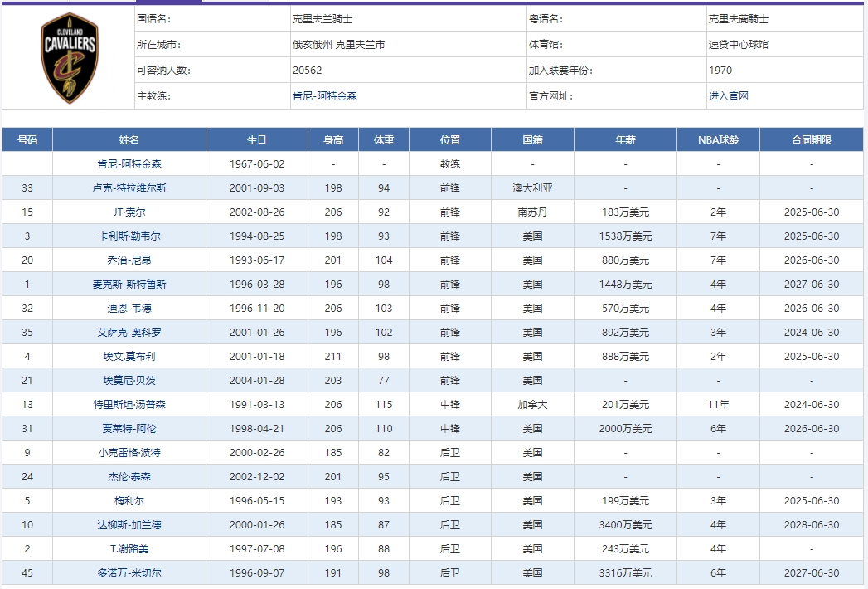Sort players by the 号码 column header
868x589 pixels.
(27, 139)
